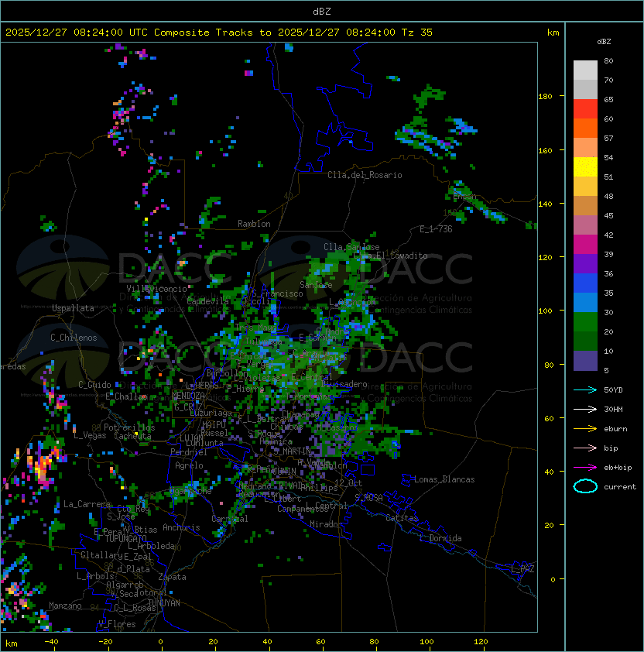Click the 'km' unit label at top-right

pyautogui.click(x=553, y=33)
